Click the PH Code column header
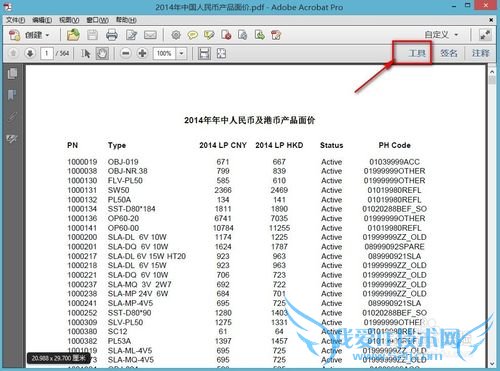This screenshot has width=500, height=371. click(394, 145)
